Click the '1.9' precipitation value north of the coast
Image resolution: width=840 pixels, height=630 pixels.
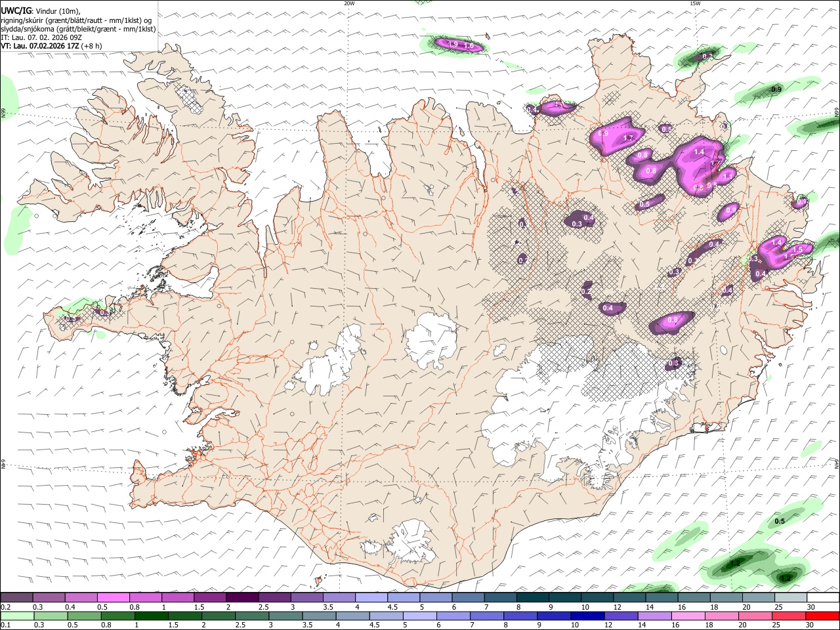tap(453, 44)
